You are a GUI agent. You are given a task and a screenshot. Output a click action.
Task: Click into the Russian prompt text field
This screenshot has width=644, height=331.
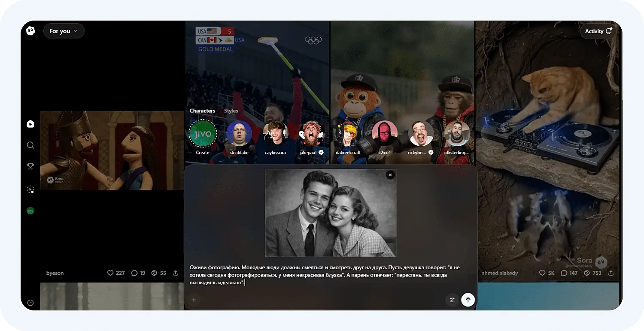point(331,275)
